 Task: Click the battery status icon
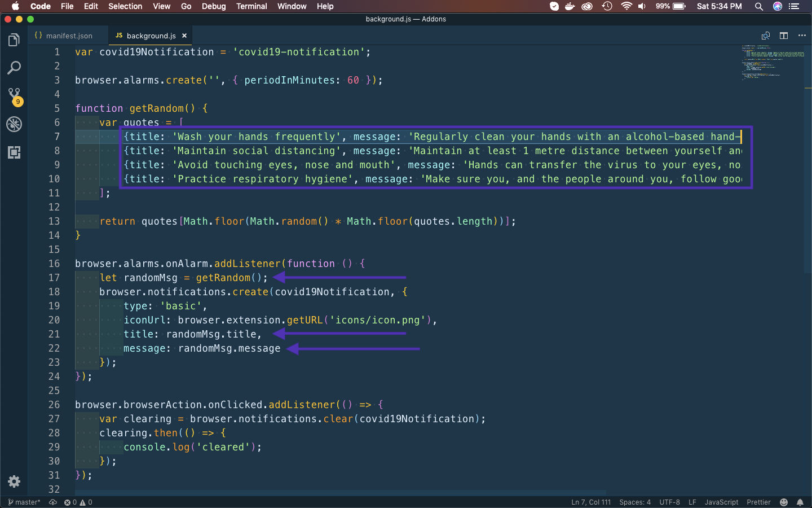point(679,6)
